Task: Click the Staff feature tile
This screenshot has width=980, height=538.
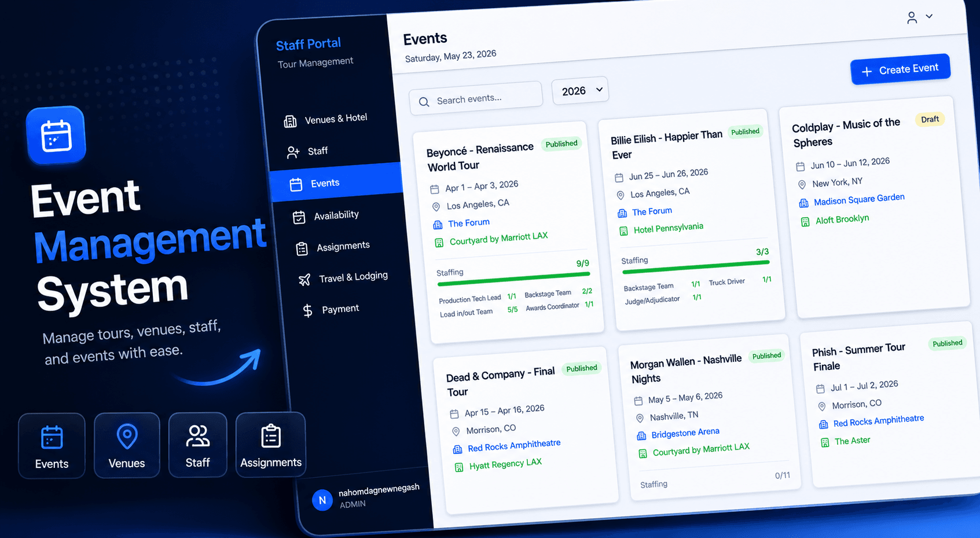Action: [197, 444]
